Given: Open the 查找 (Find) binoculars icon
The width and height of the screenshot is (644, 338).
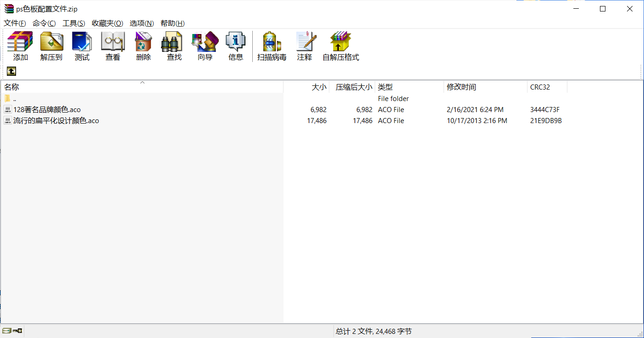Looking at the screenshot, I should coord(174,46).
